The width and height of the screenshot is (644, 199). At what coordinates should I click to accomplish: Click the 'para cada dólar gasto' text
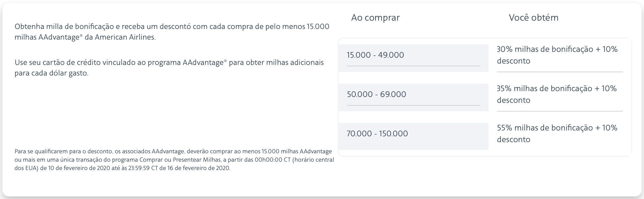pos(51,73)
